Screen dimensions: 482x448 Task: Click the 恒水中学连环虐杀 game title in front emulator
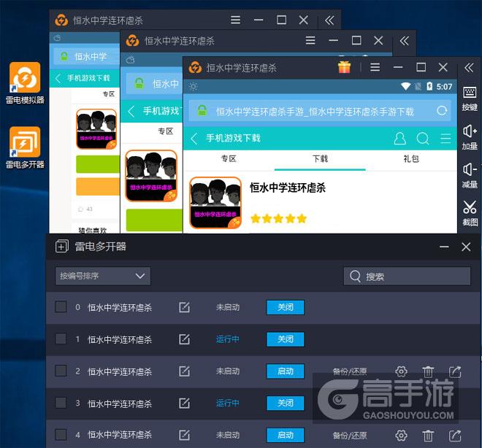288,188
